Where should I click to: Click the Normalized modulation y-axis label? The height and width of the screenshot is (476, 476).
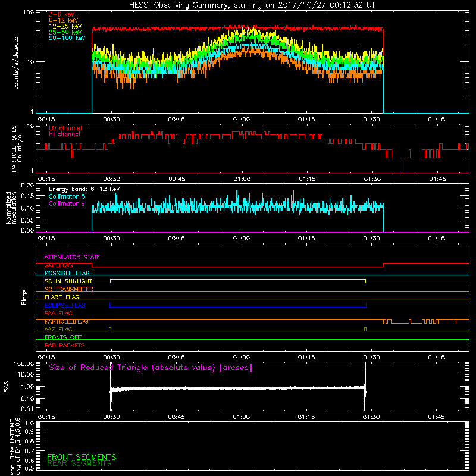(11, 208)
